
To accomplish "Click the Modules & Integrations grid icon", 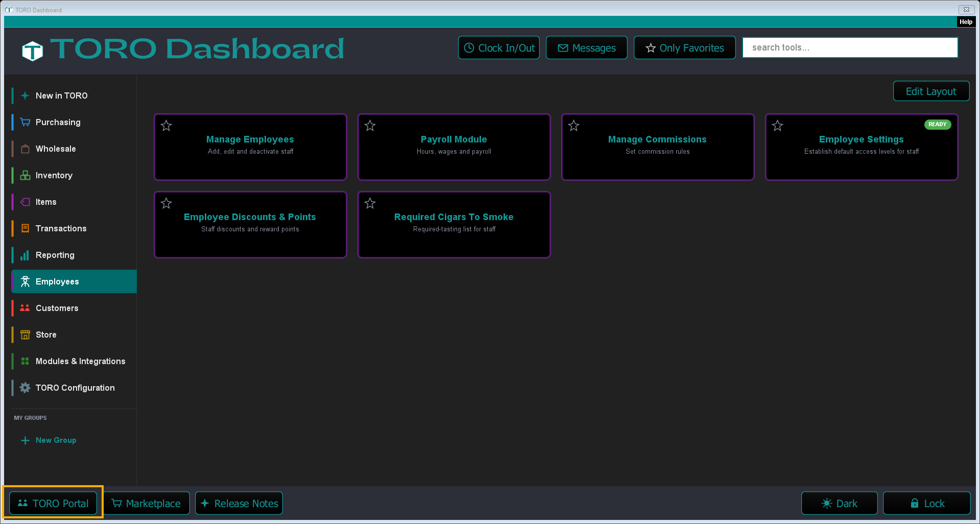I will (25, 361).
